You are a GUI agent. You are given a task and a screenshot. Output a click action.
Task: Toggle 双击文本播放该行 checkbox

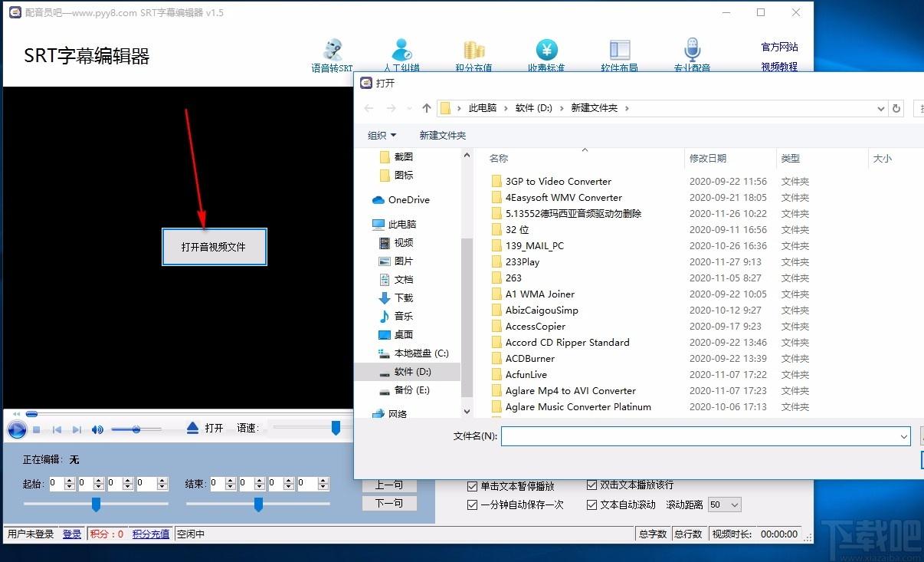tap(591, 485)
